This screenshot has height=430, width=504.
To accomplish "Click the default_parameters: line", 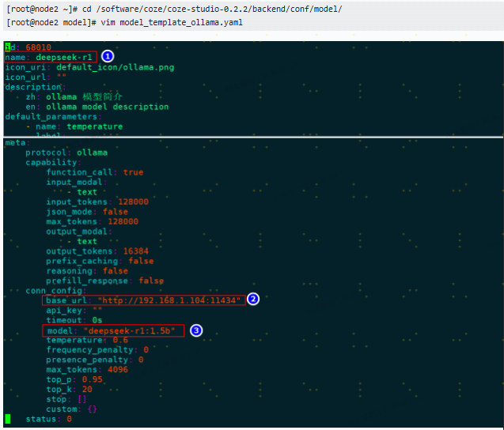I will (53, 116).
